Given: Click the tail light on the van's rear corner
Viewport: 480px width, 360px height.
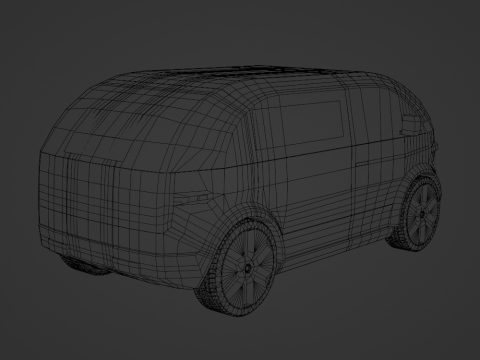Looking at the screenshot, I should pos(191,199).
